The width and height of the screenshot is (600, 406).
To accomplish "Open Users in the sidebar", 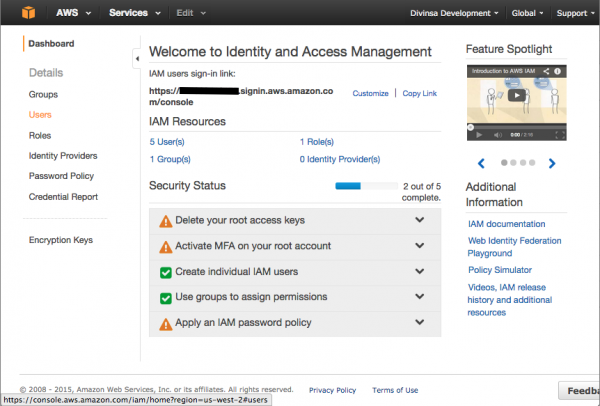I will click(x=40, y=115).
